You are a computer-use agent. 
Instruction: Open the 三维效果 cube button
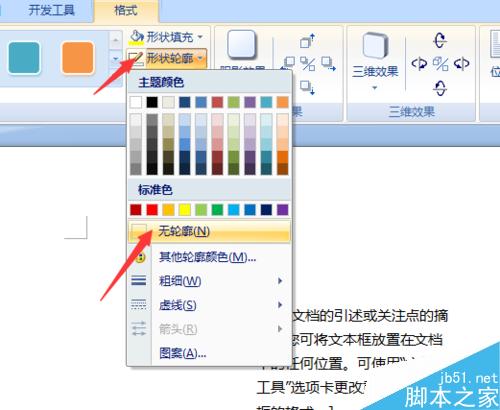375,46
